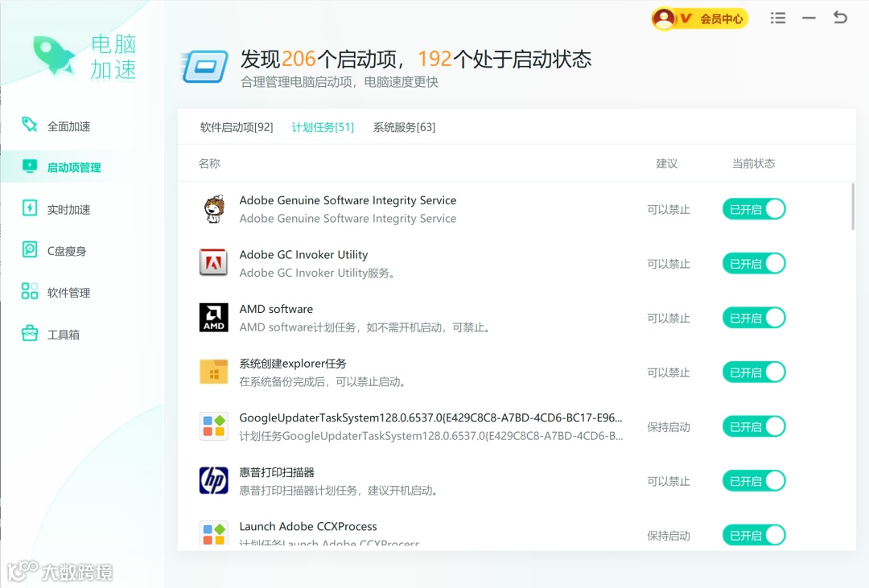Select Launch Adobe CCXProcess row title
Screen dimensions: 869x588
(308, 526)
